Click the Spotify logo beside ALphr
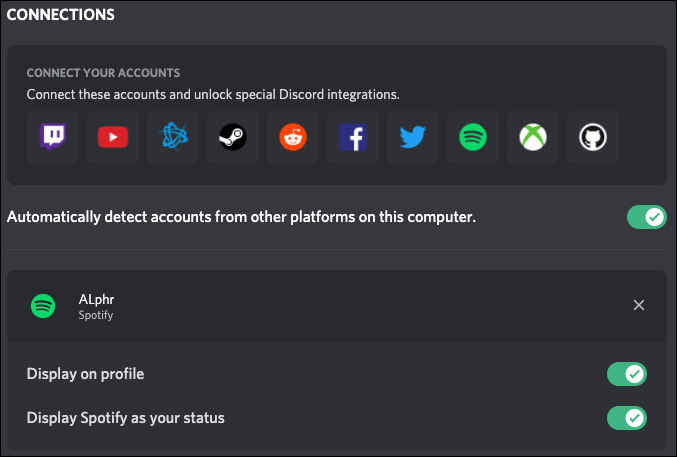The image size is (677, 457). 43,306
